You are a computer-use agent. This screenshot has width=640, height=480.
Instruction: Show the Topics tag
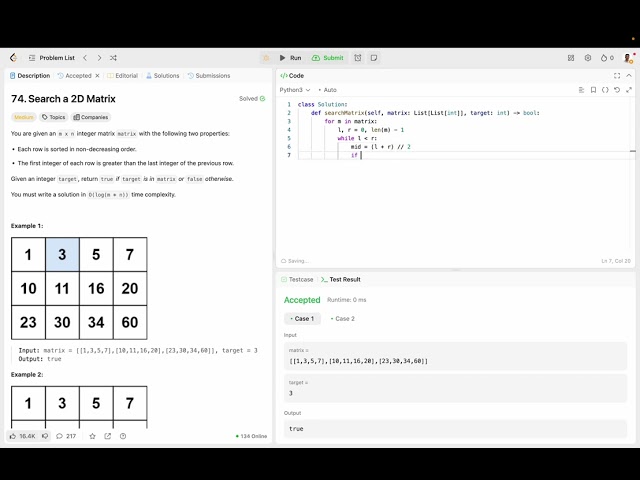pos(54,117)
